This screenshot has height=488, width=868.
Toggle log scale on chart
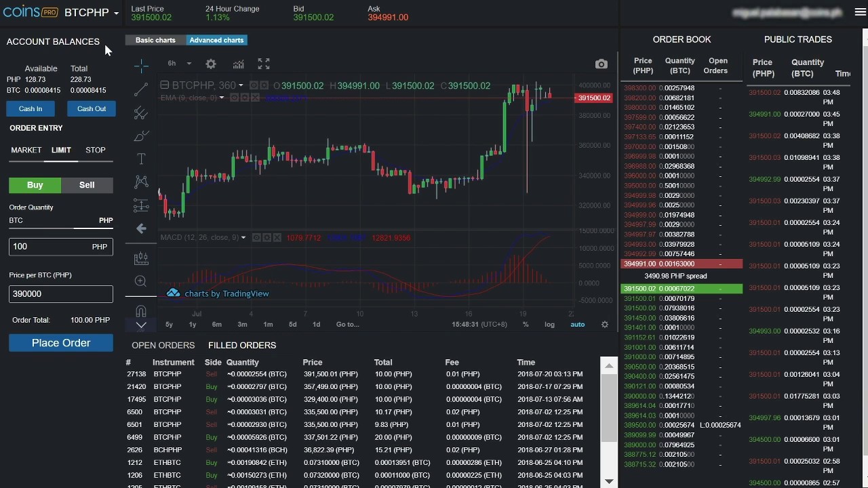(x=549, y=325)
